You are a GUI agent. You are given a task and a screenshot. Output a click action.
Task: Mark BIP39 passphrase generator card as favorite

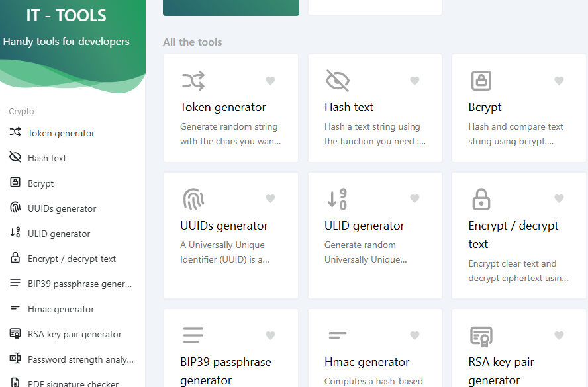click(270, 335)
